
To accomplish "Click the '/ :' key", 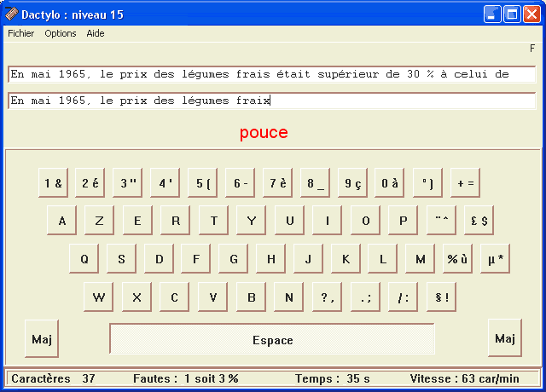I will point(404,297).
